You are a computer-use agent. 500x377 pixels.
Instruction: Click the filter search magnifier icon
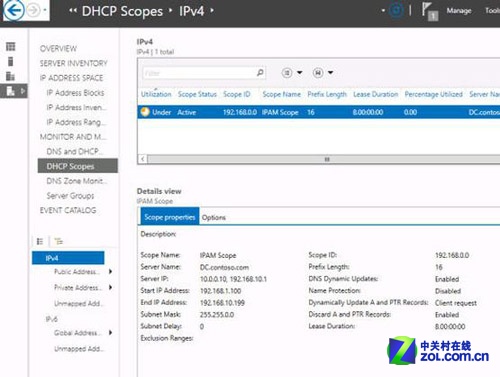260,73
